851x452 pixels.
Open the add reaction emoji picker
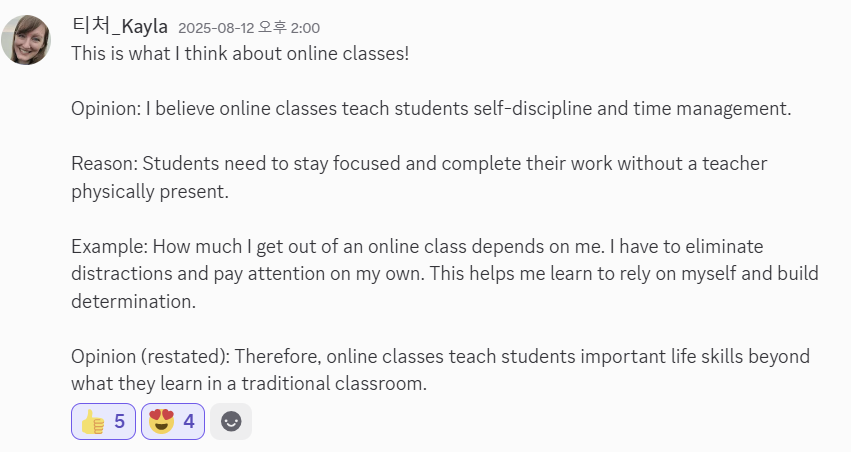231,422
